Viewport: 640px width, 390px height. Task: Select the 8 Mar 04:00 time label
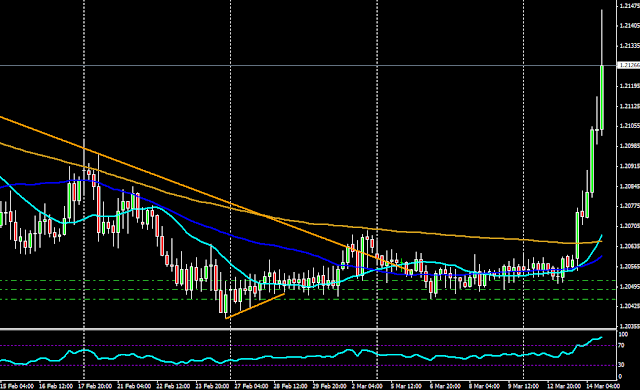coord(484,386)
